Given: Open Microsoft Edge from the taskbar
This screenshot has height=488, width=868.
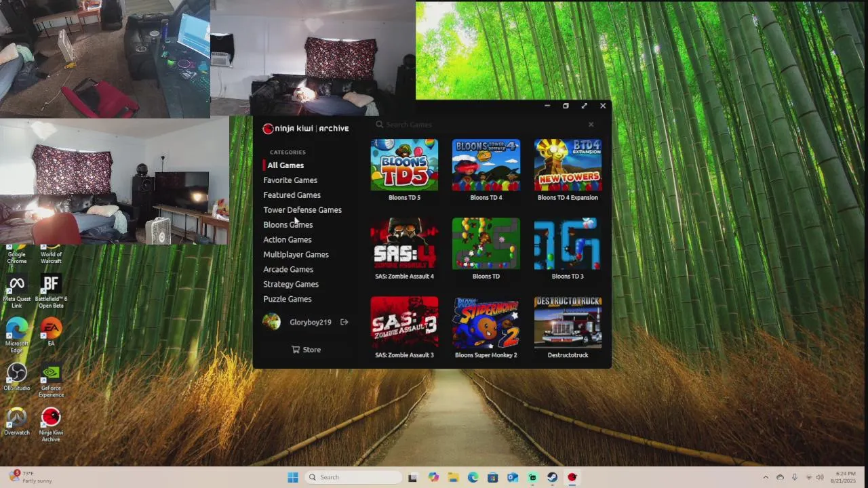Looking at the screenshot, I should tap(473, 477).
